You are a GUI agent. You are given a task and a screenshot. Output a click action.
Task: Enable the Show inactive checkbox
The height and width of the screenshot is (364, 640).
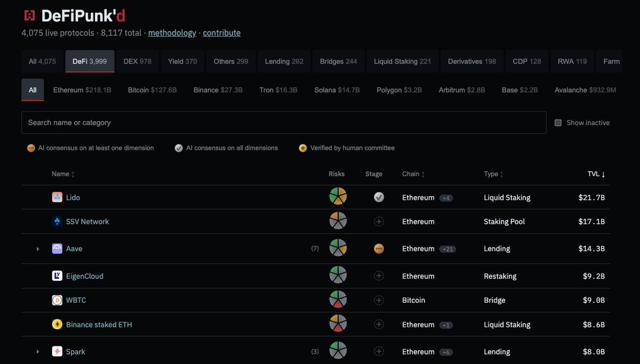(x=558, y=123)
